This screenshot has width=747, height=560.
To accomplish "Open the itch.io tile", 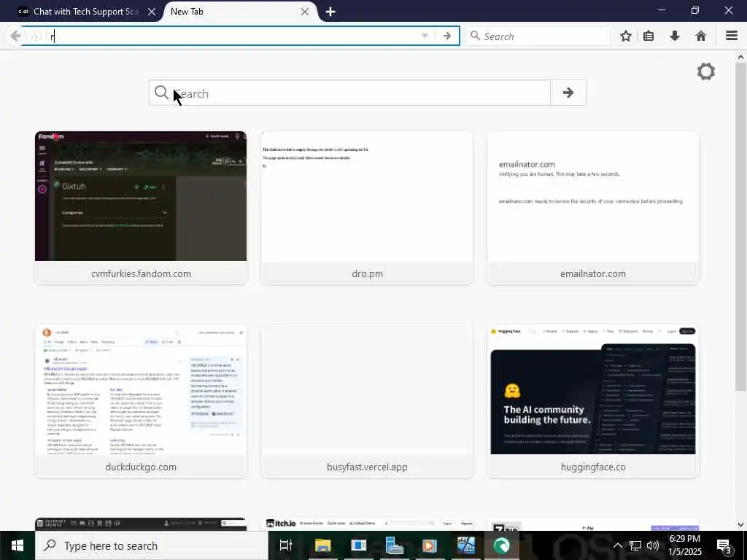I will tap(367, 524).
